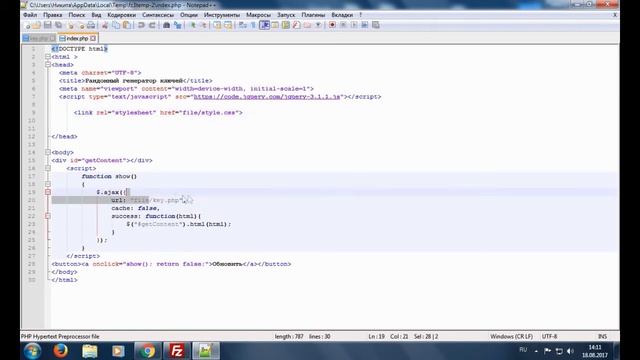This screenshot has width=640, height=360.
Task: Click the Close document toolbar icon
Action: (70, 25)
